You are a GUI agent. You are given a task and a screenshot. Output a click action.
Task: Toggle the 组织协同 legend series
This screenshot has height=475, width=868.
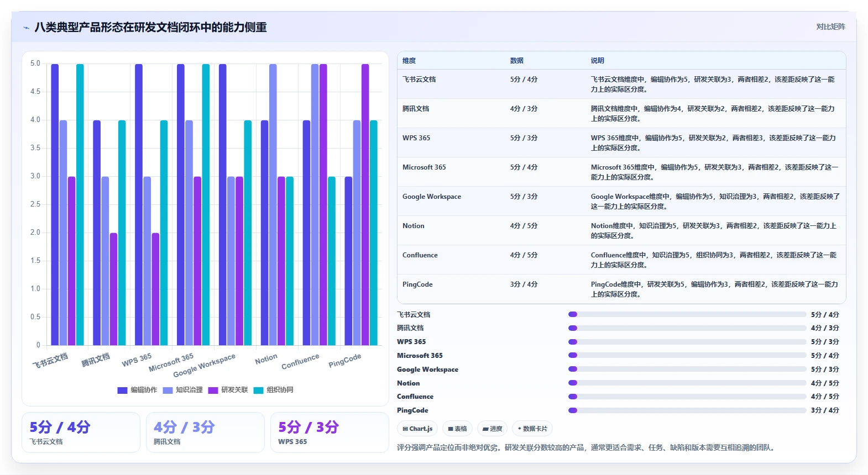(x=273, y=390)
